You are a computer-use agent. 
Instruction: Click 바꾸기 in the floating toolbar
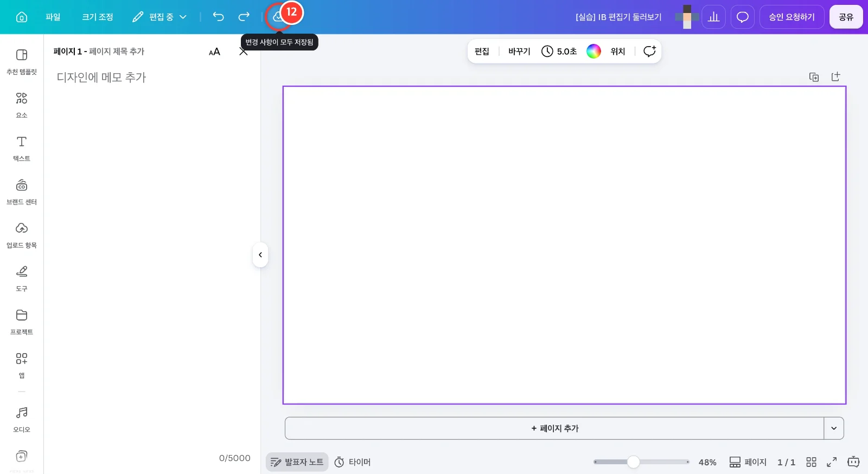point(519,52)
